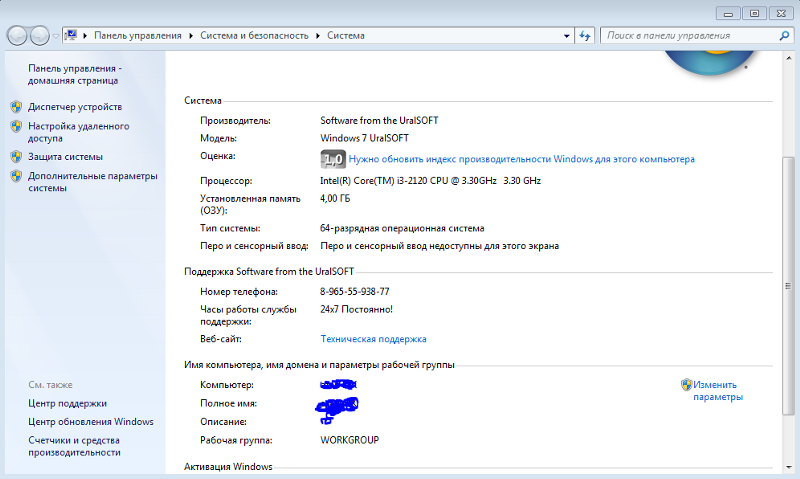This screenshot has width=800, height=479.
Task: Click shield icon next to Настройка удаленного доступа
Action: tap(16, 126)
